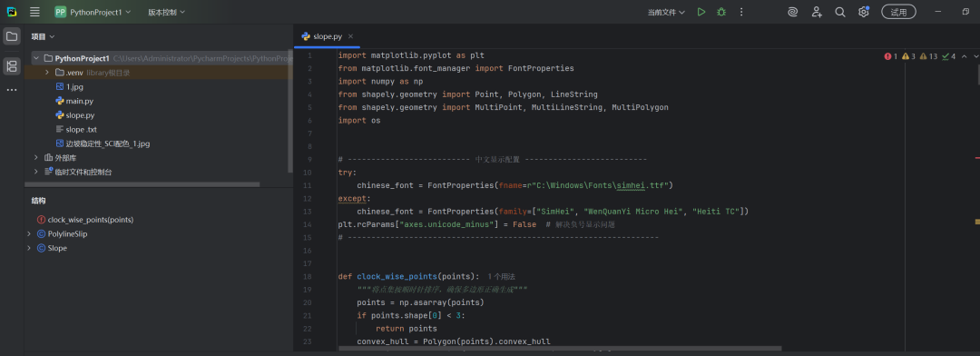Click the 试用 trial button
Viewport: 980px width, 356px height.
click(898, 12)
